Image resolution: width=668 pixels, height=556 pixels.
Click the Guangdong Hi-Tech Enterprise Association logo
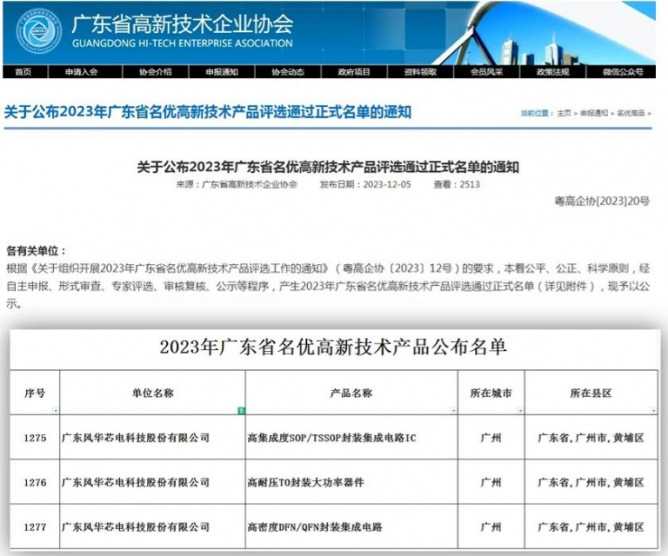click(38, 31)
